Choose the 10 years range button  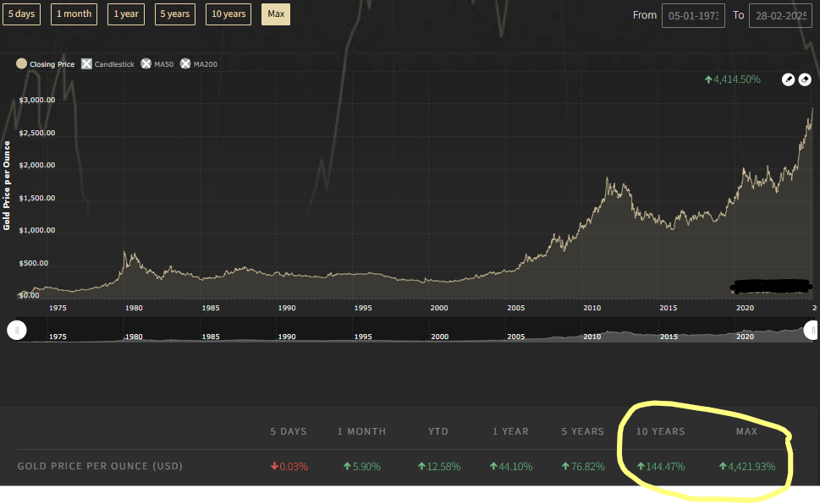point(228,14)
